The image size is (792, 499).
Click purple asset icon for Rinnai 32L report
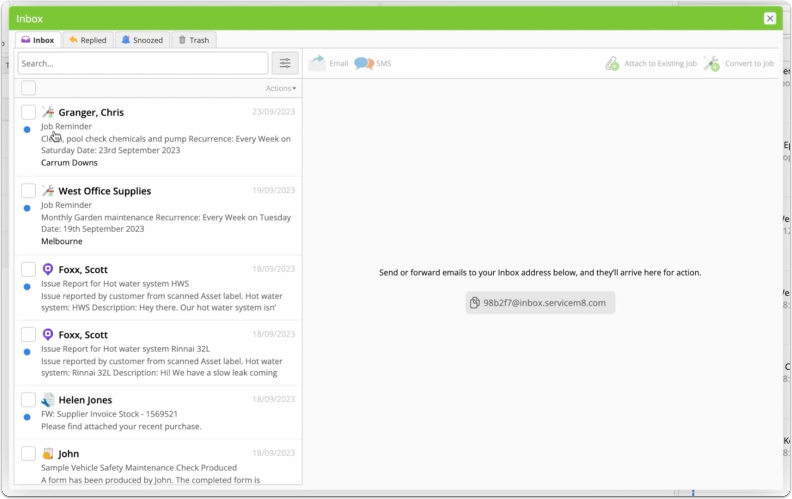pyautogui.click(x=48, y=334)
